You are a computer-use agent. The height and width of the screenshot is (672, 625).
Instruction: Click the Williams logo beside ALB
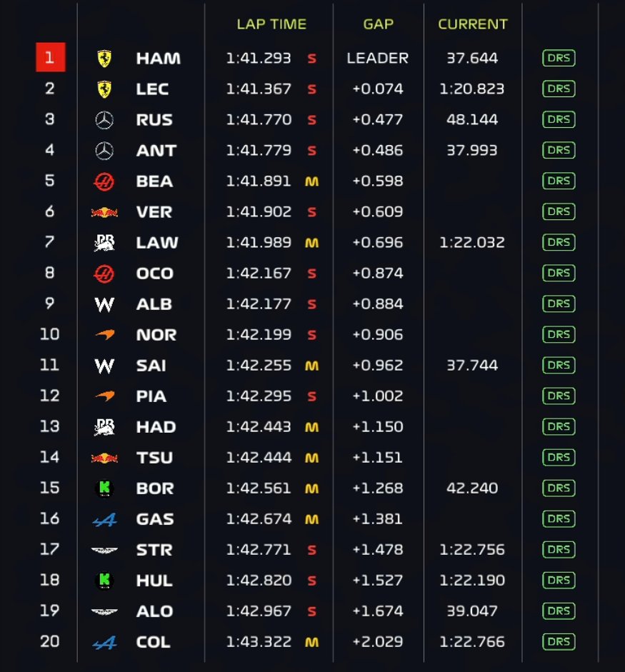coord(104,304)
